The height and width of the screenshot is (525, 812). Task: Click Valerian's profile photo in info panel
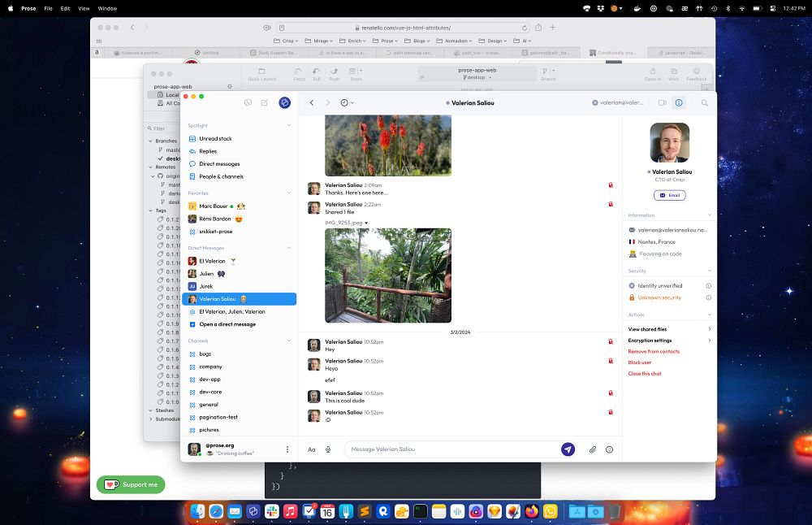(x=670, y=142)
